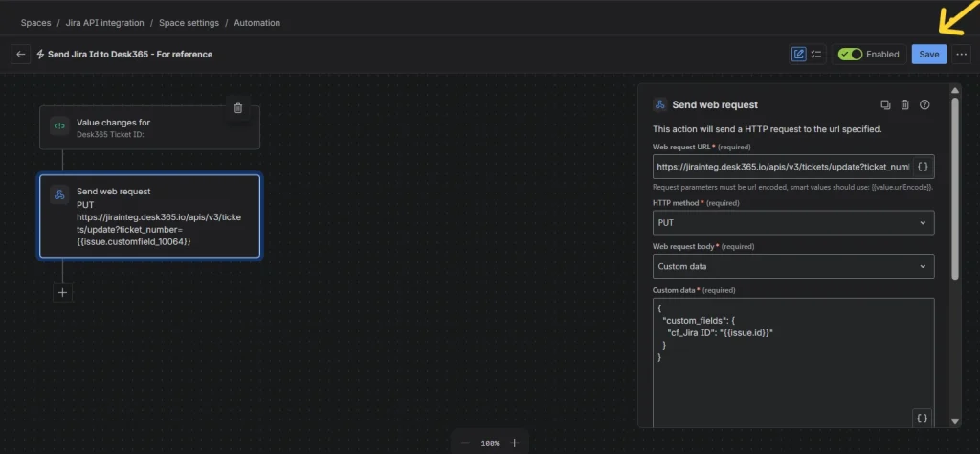Click rule title Send Jira Id to Desk365
Screen dimensions: 980x454
click(x=130, y=55)
